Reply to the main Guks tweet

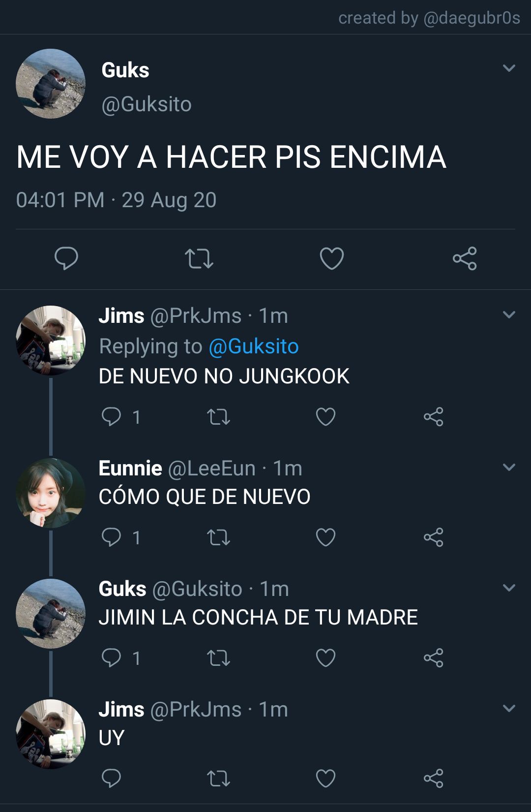[66, 258]
